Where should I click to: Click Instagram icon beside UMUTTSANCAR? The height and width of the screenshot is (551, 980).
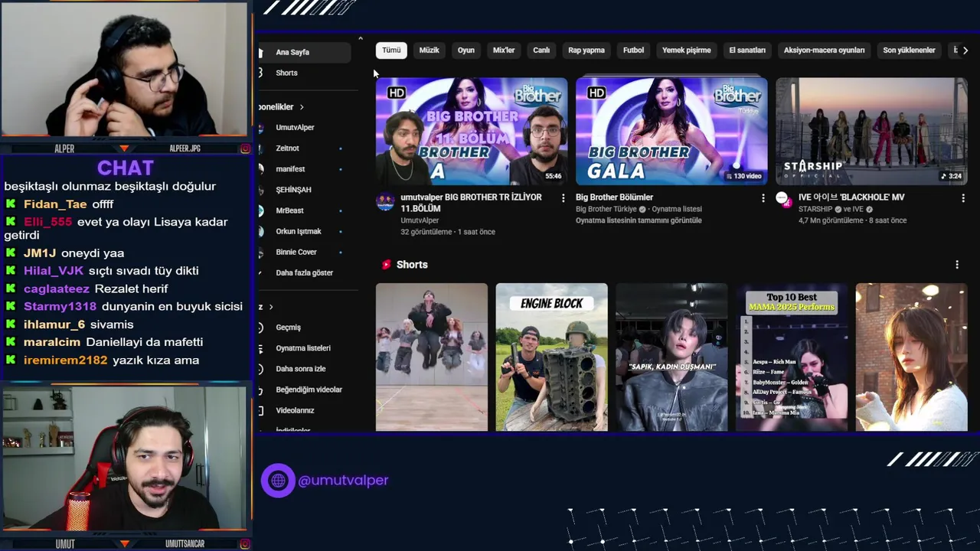click(x=245, y=544)
